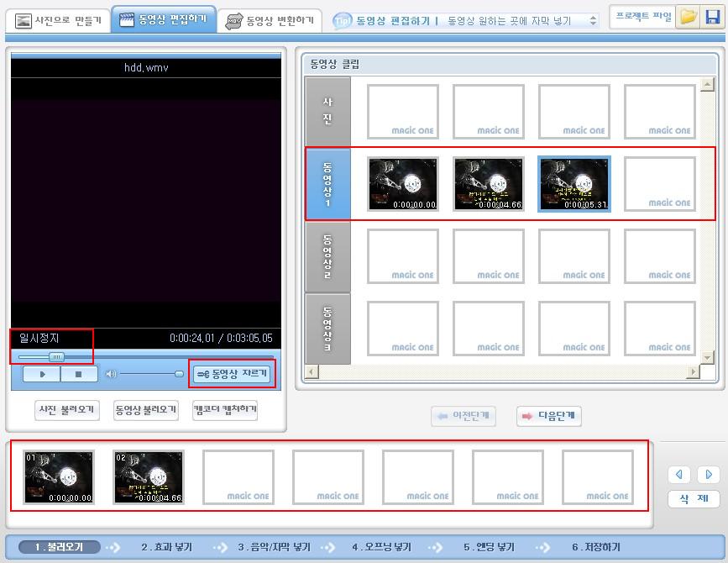Open the 동영상 변환하기 tab
The width and height of the screenshot is (728, 563).
tap(270, 20)
